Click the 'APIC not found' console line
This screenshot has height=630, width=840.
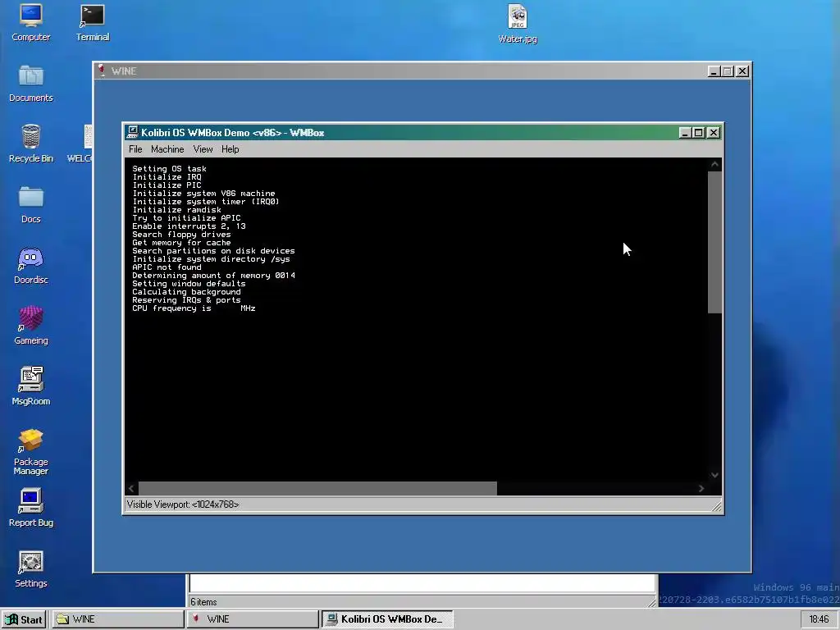(167, 267)
